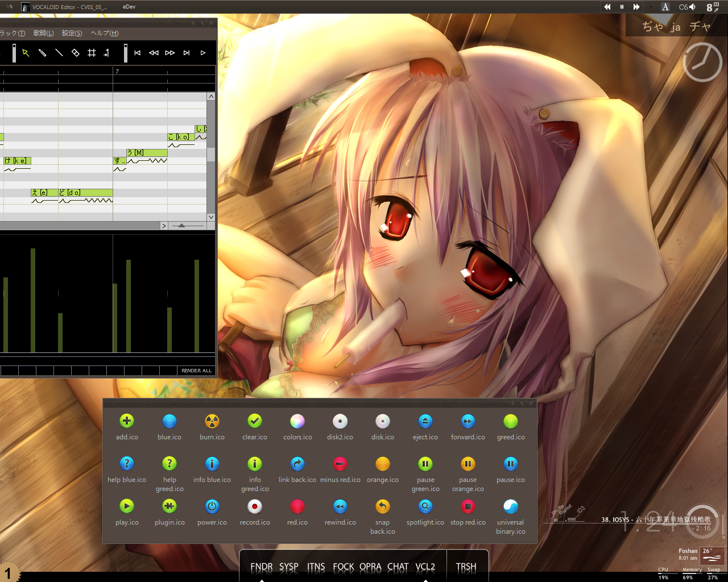Open the ヘルプ(H) menu
Screen dimensions: 728x582
[x=105, y=33]
